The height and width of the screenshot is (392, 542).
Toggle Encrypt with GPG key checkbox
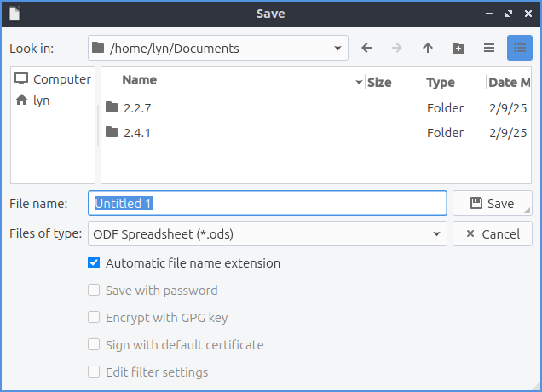coord(94,318)
